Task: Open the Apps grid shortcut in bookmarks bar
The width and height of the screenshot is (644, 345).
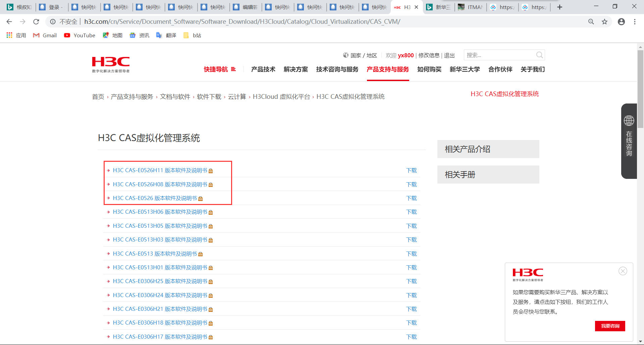Action: click(x=16, y=35)
